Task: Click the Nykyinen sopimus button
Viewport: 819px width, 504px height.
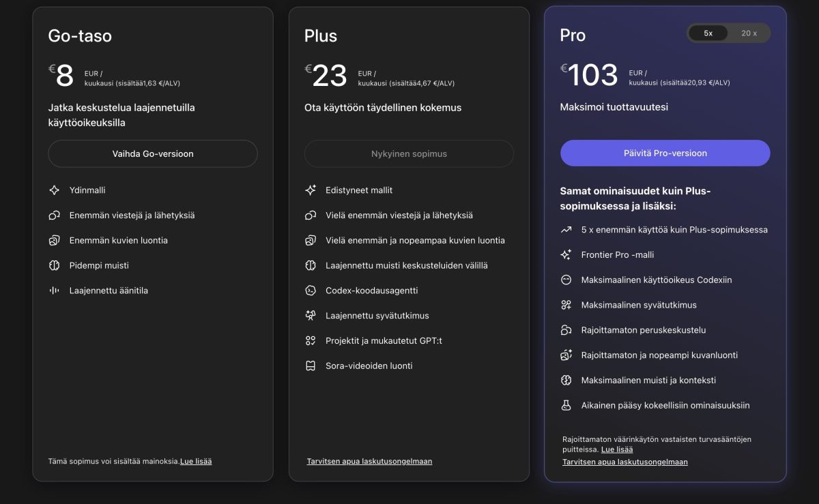Action: pyautogui.click(x=409, y=153)
